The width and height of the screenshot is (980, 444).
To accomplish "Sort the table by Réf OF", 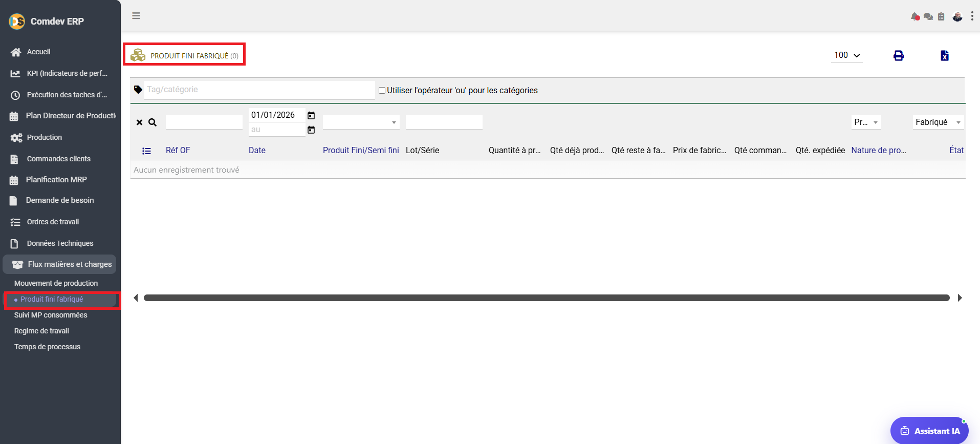I will coord(178,151).
